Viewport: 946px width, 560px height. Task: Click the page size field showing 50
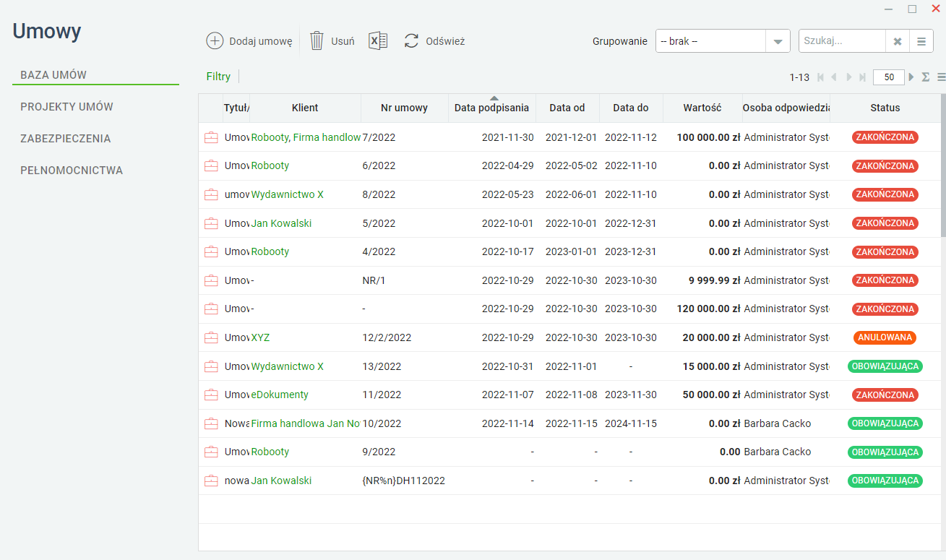coord(889,77)
